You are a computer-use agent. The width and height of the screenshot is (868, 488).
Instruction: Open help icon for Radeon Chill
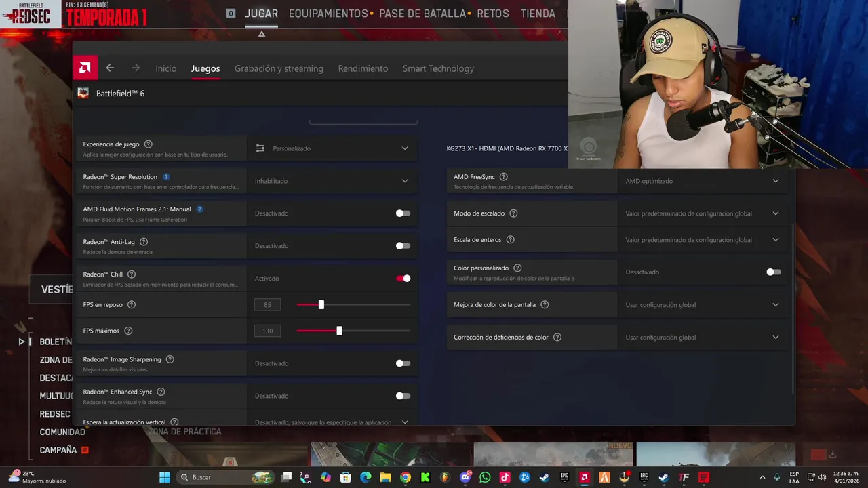tap(132, 274)
